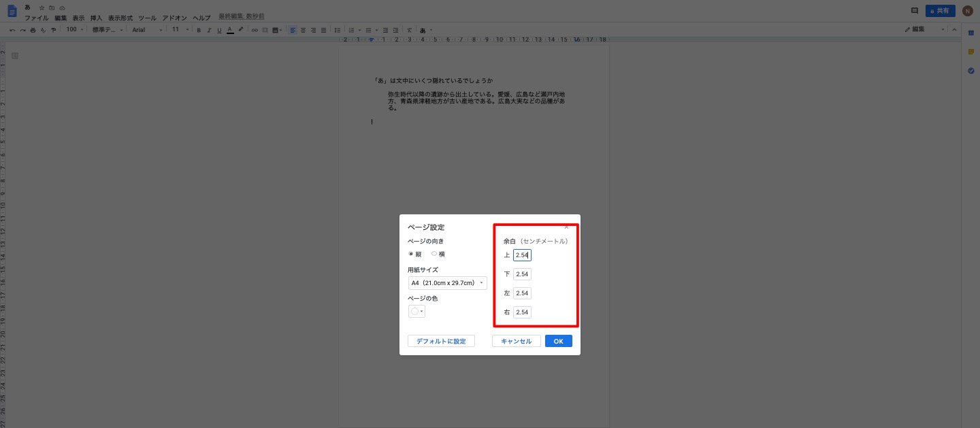The height and width of the screenshot is (428, 980).
Task: Click the デフォルトに設定 button
Action: (441, 341)
